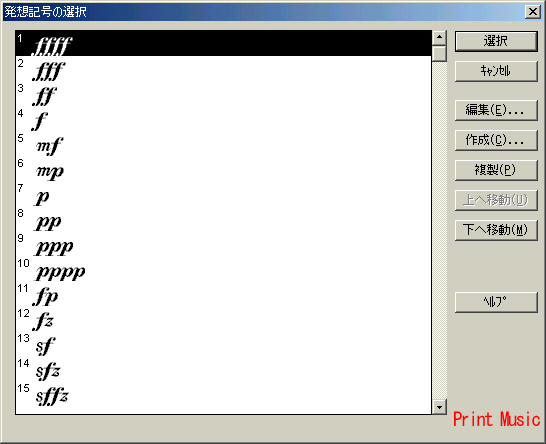Click the scrollbar up arrow
The width and height of the screenshot is (546, 444).
click(x=439, y=38)
